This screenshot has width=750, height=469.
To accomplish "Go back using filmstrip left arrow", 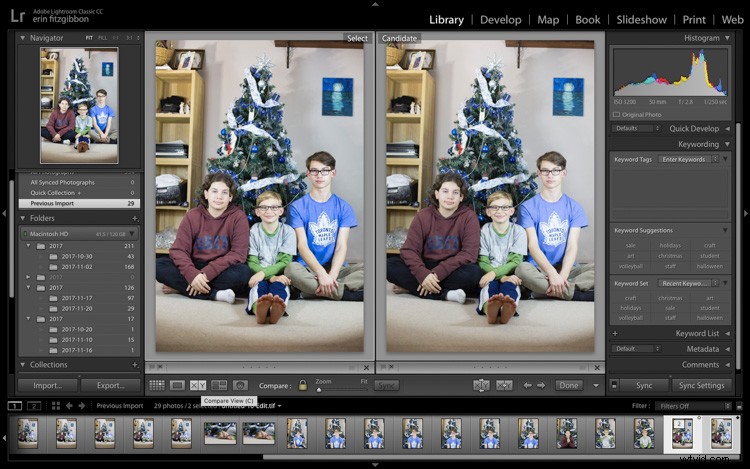I will (69, 406).
